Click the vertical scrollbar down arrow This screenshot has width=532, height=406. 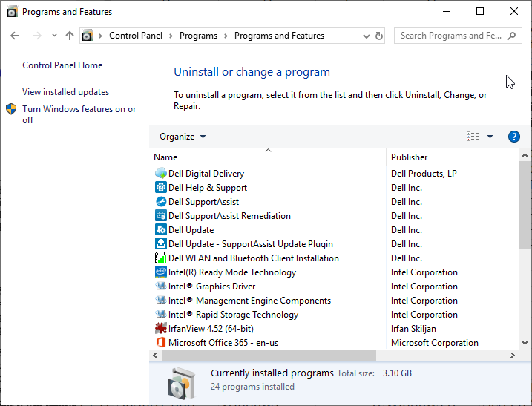(x=525, y=342)
